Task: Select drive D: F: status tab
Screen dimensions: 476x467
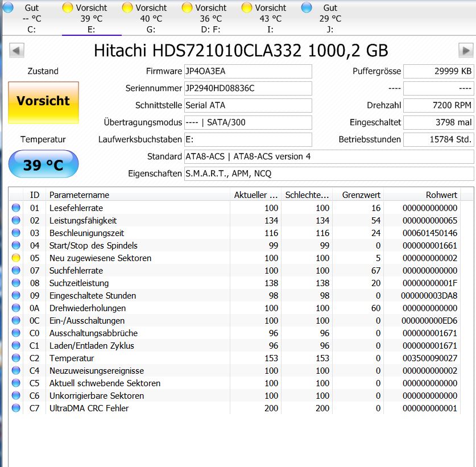Action: [x=210, y=18]
